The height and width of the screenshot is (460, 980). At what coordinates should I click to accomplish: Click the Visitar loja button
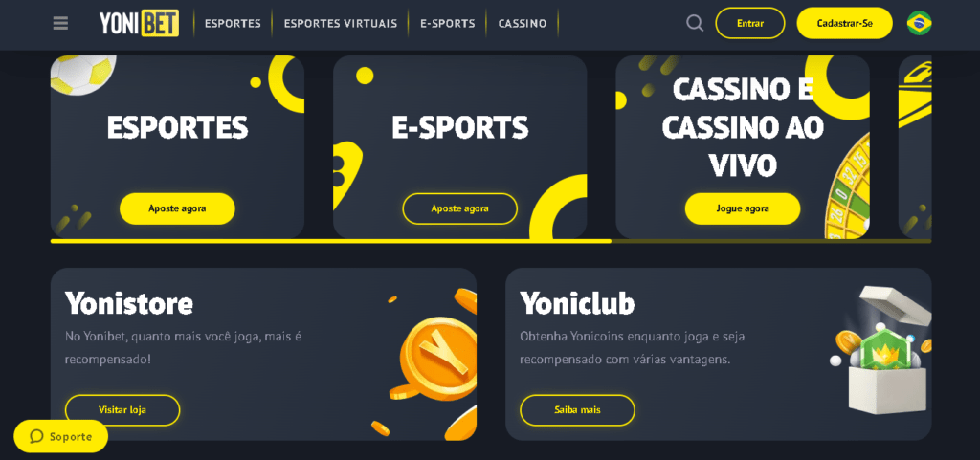122,410
